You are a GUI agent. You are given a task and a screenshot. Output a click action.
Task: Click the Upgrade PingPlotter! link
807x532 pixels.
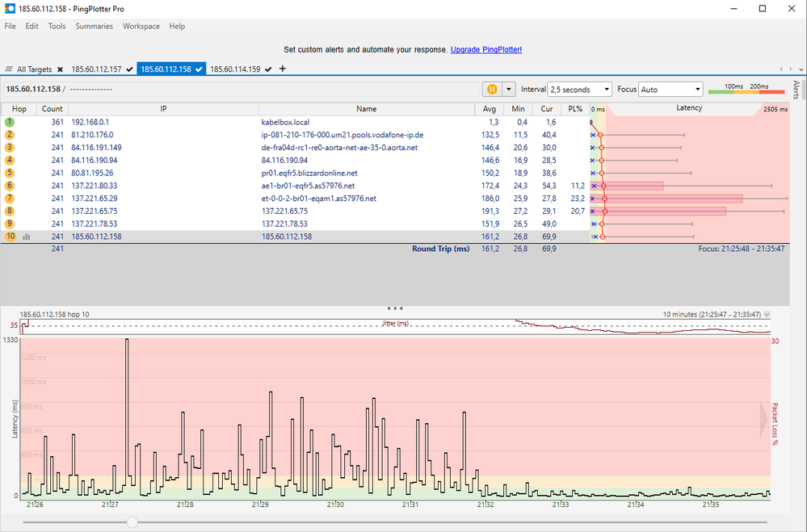point(485,49)
